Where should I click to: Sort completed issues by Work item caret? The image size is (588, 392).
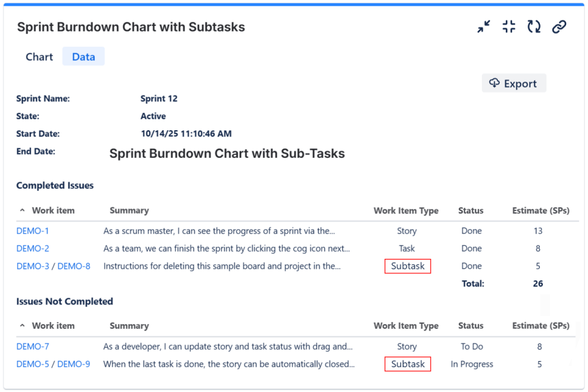(x=22, y=211)
